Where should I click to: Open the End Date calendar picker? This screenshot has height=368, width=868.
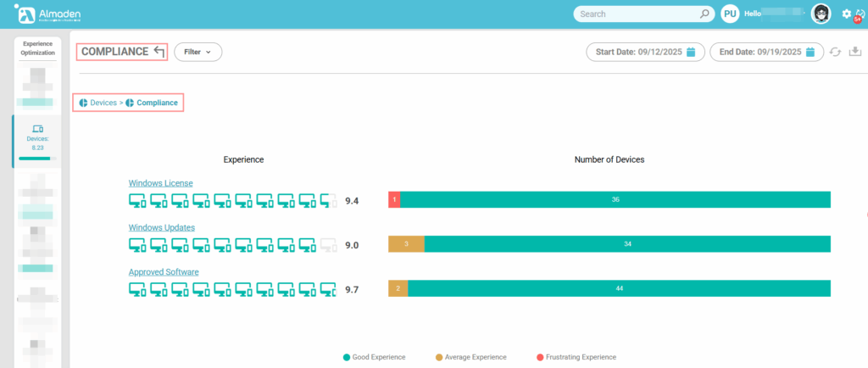(x=810, y=53)
